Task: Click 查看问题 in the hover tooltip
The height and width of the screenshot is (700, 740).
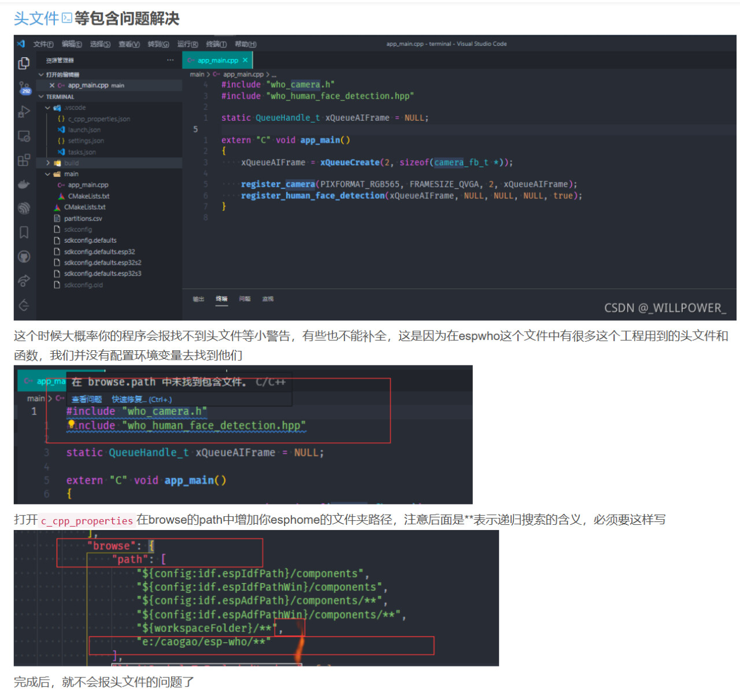Action: (86, 399)
